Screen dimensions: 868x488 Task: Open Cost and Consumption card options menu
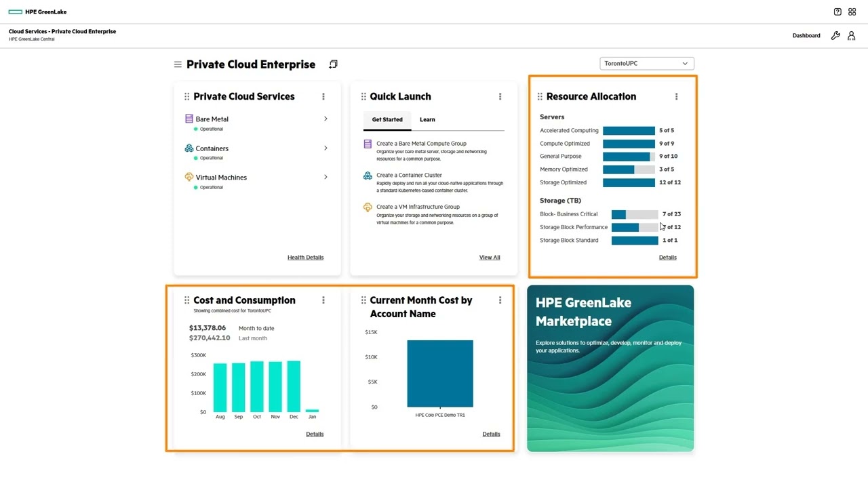323,300
